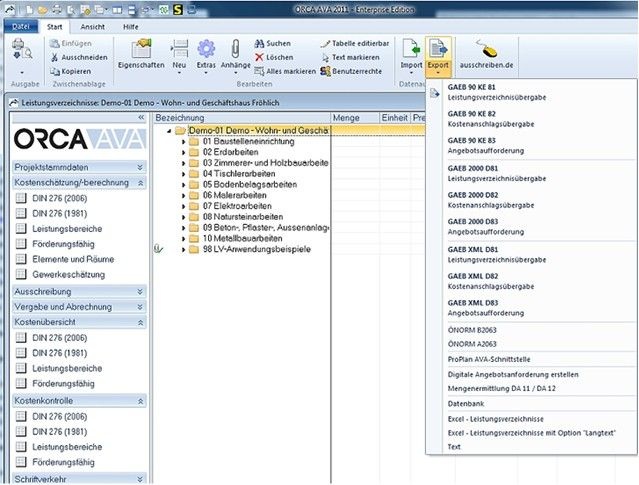
Task: Click the Löschen delete tool
Action: click(279, 58)
